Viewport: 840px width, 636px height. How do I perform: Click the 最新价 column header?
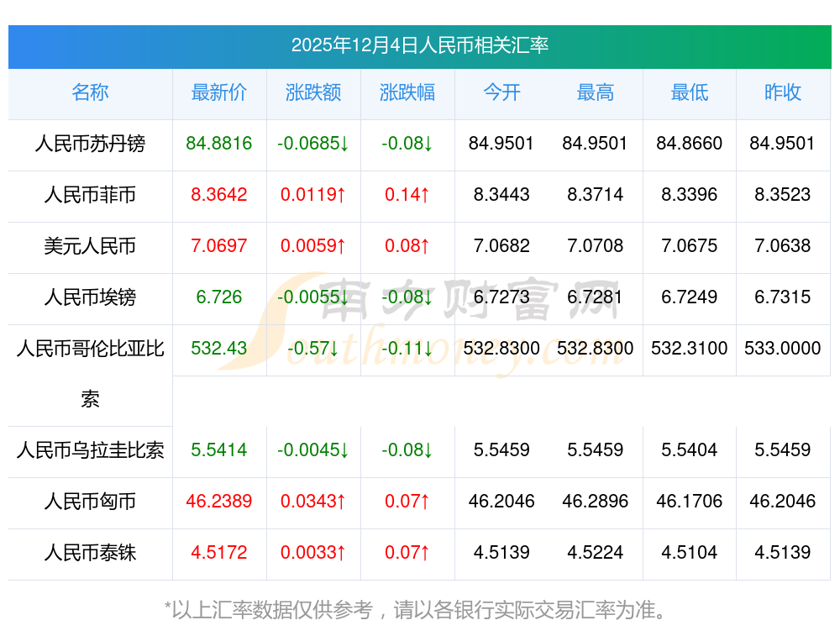pyautogui.click(x=219, y=92)
